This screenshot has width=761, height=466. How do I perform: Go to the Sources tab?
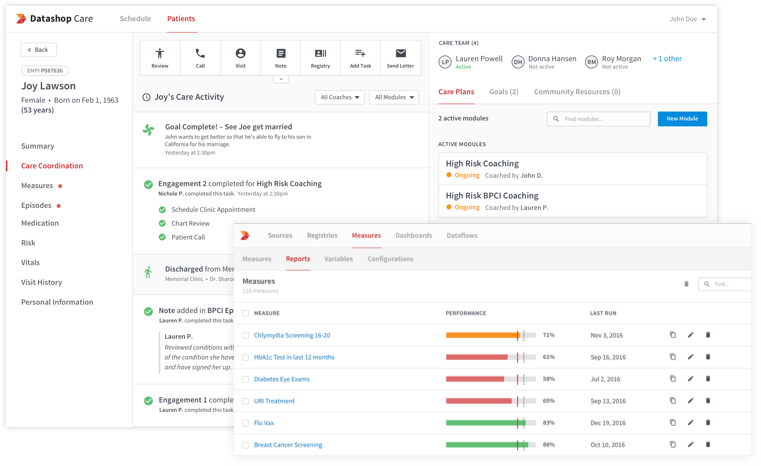point(280,235)
